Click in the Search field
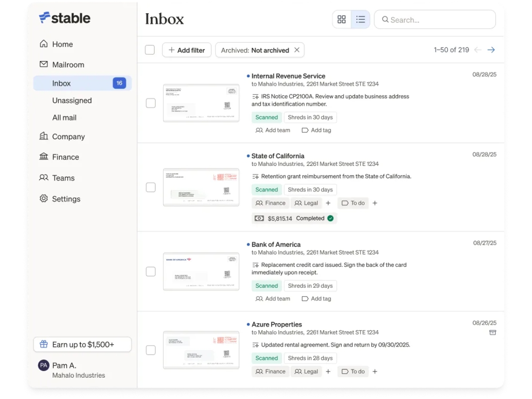This screenshot has height=399, width=532. pos(435,20)
